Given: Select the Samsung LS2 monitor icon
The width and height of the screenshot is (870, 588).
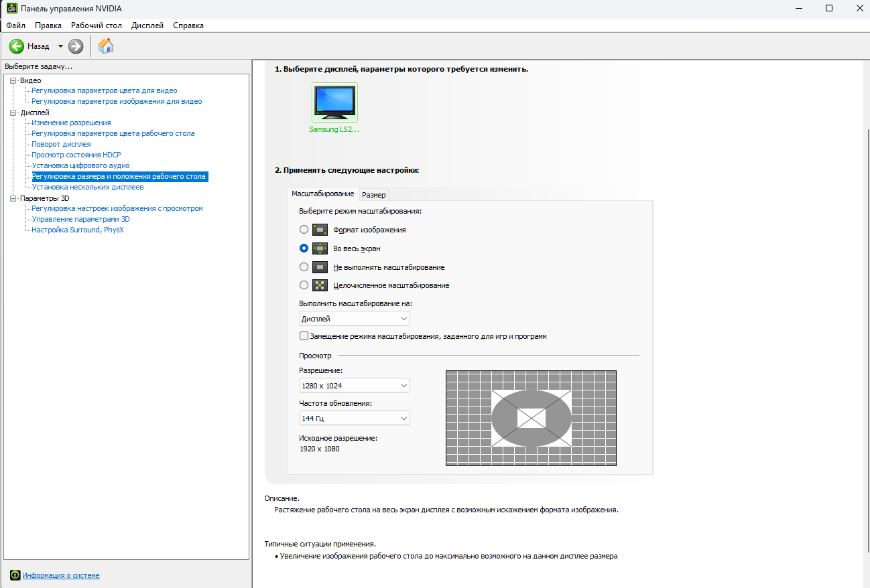Looking at the screenshot, I should 334,102.
